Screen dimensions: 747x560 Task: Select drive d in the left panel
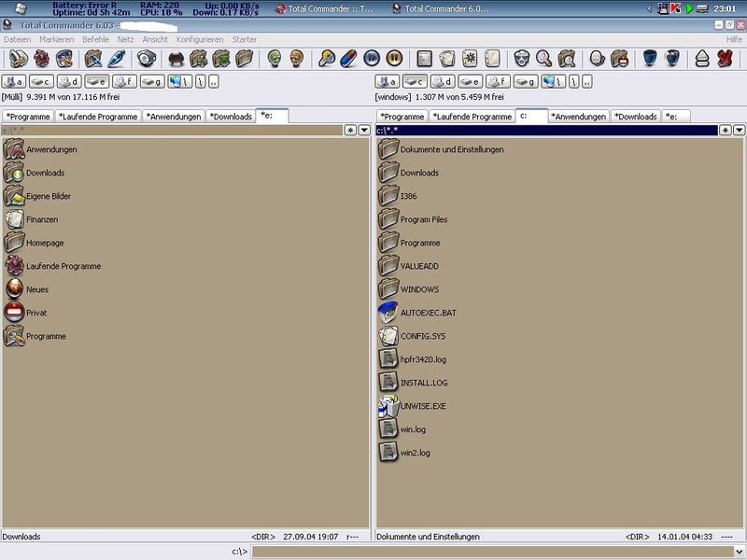(x=69, y=81)
